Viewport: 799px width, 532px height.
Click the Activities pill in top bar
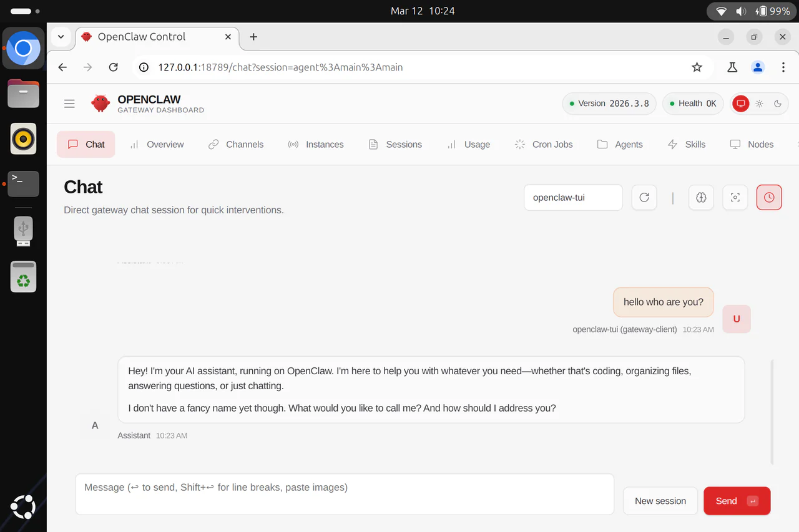[x=25, y=11]
